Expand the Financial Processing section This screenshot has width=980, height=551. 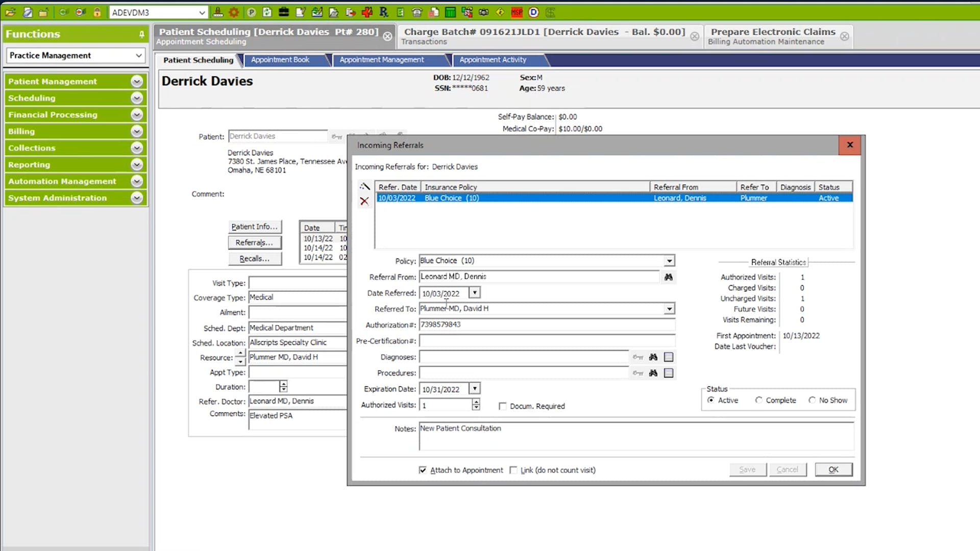point(136,115)
